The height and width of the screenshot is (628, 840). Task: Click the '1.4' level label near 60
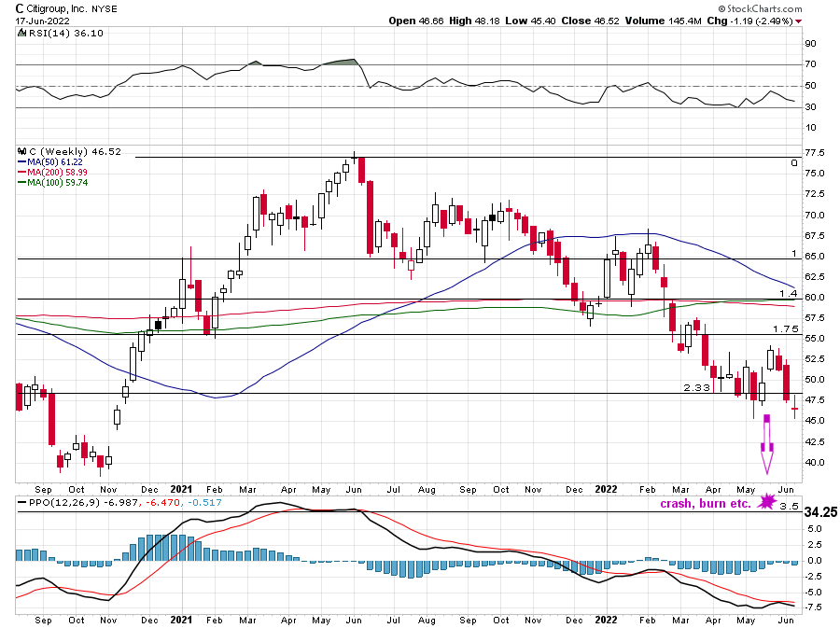[788, 293]
